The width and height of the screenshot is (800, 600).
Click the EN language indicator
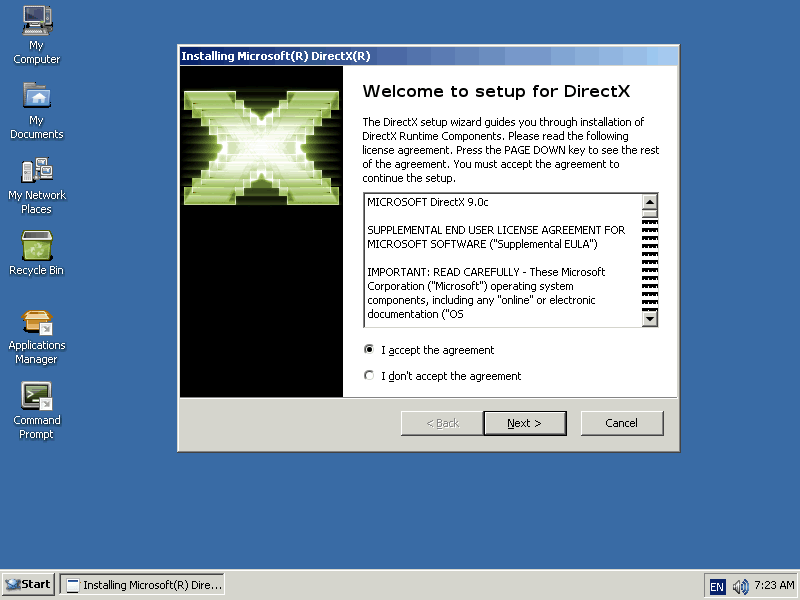(x=717, y=586)
